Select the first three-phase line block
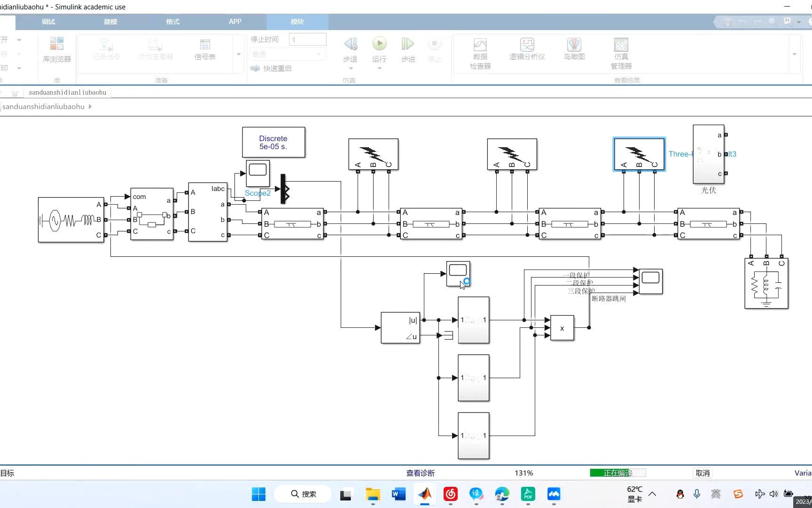Viewport: 812px width, 508px height. click(x=293, y=224)
